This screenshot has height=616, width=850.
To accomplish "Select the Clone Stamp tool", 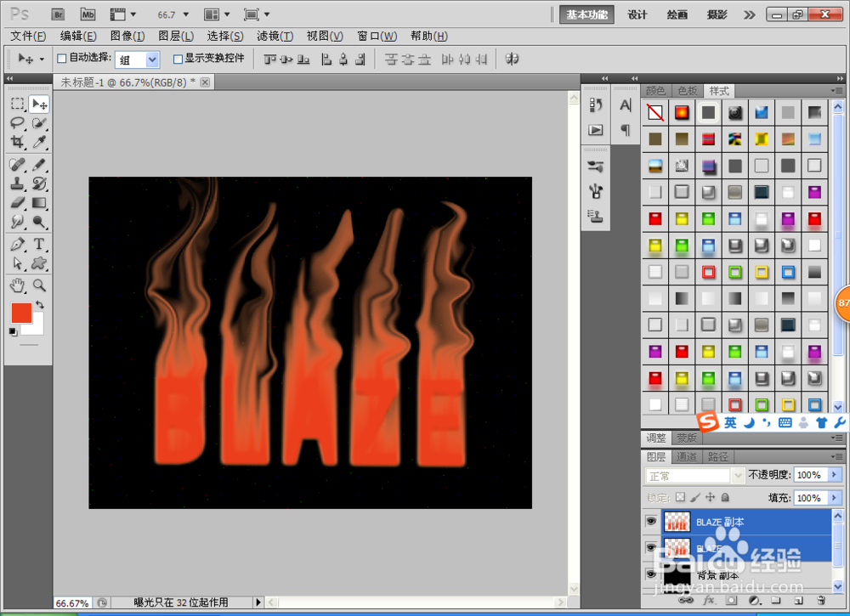I will coord(18,184).
